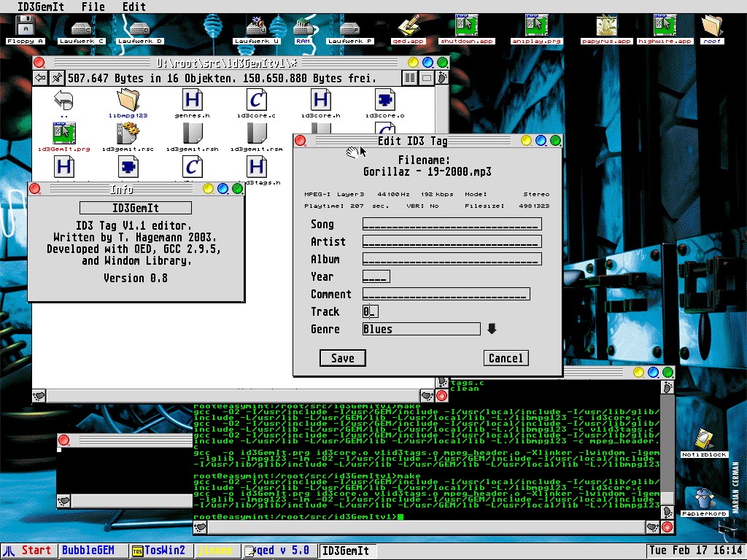Launch aniplay.prg desktop icon
Screen dimensions: 747x560
536,29
